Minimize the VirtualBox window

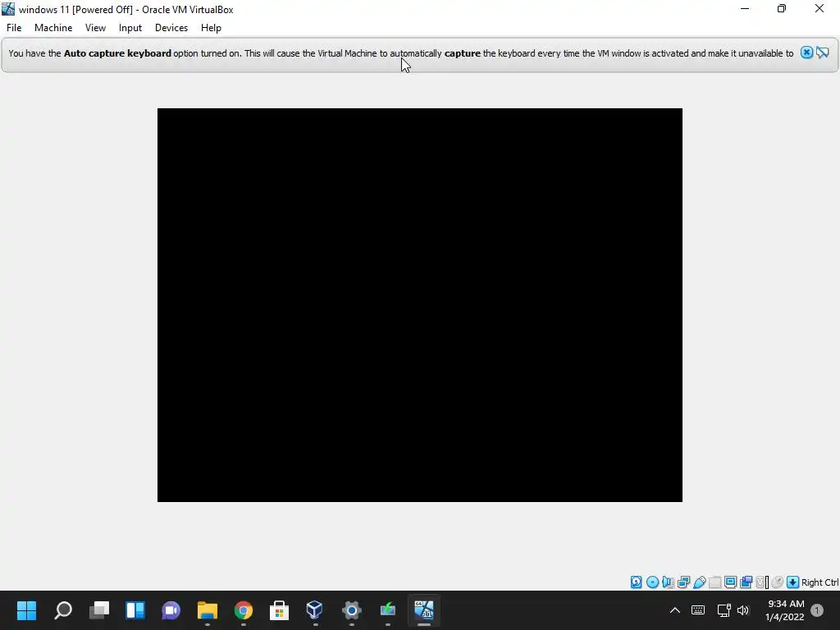point(745,9)
